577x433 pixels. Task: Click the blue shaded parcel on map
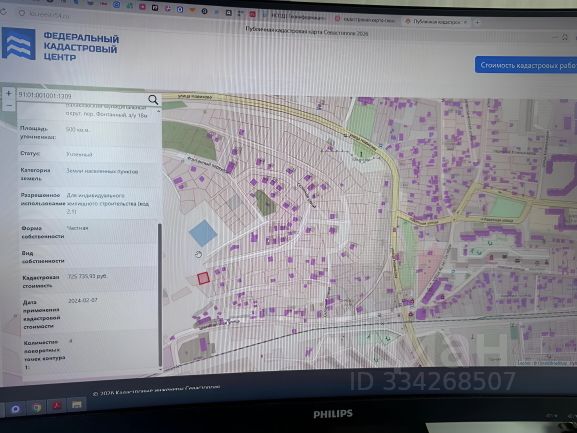pos(202,233)
